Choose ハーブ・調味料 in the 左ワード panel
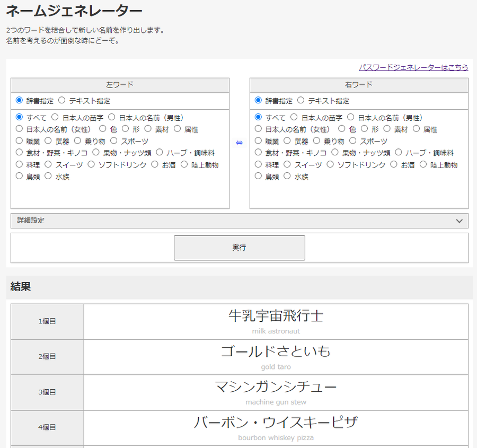Image resolution: width=477 pixels, height=448 pixels. pos(160,152)
